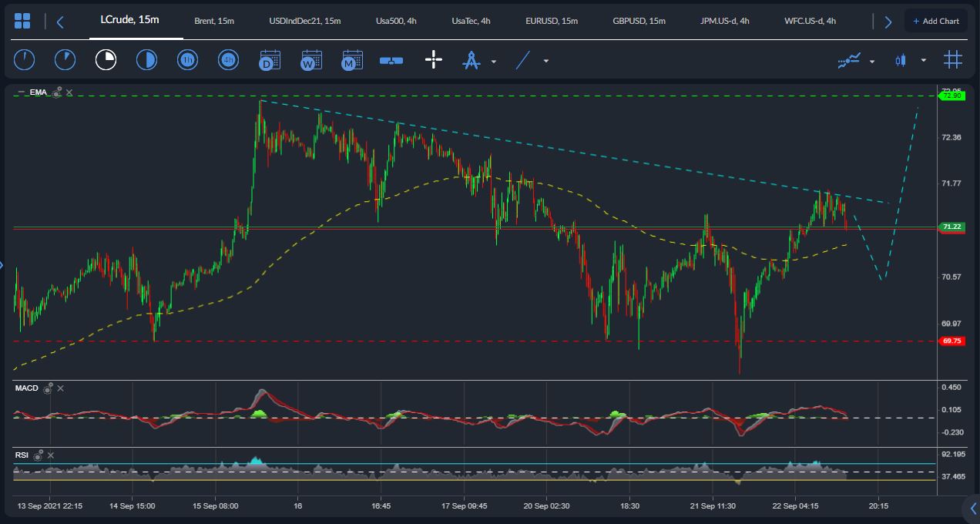Click the 17 Sep 09:45 time label
Viewport: 980px width, 524px height.
[x=465, y=506]
